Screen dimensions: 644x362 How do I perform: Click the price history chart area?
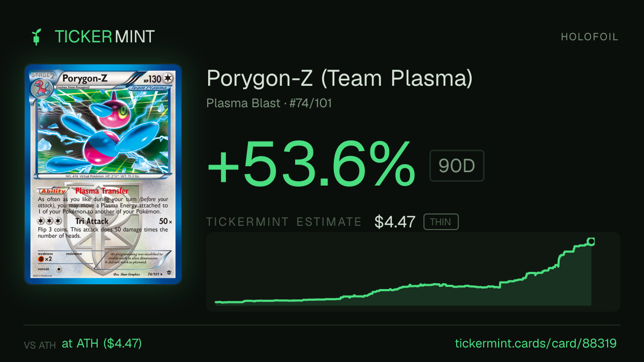413,272
